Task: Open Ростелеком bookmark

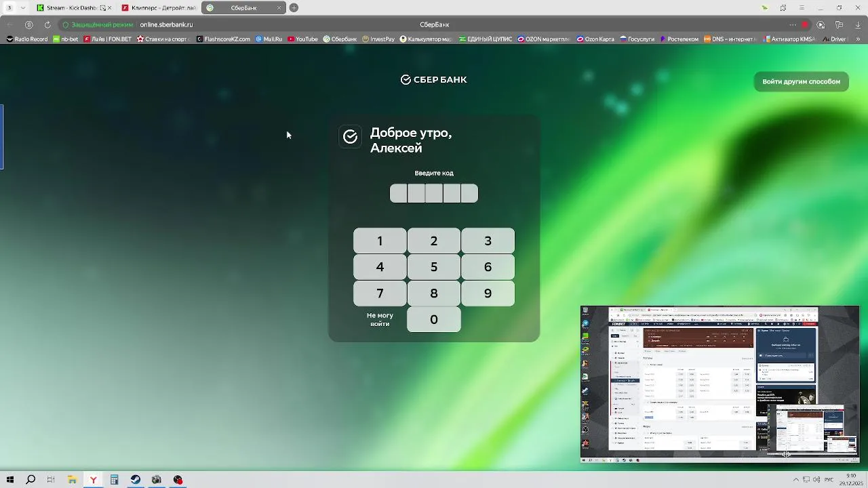Action: click(679, 39)
